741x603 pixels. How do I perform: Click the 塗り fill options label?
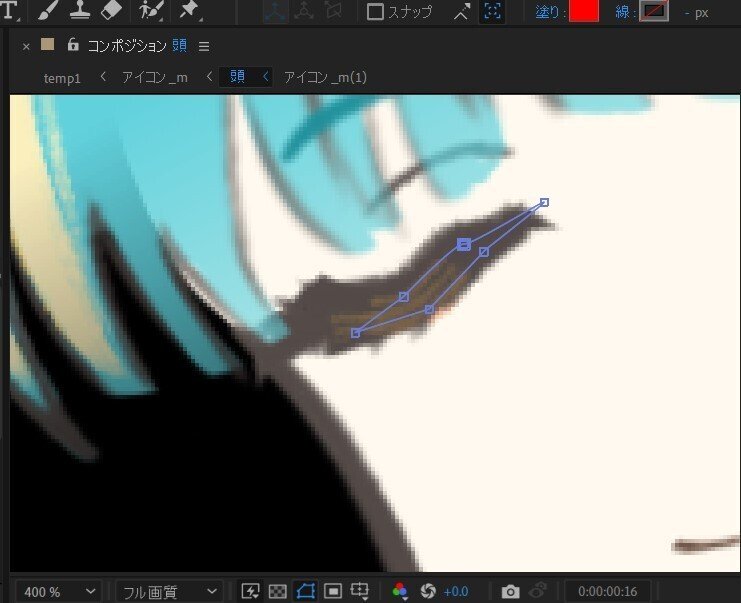pos(549,12)
